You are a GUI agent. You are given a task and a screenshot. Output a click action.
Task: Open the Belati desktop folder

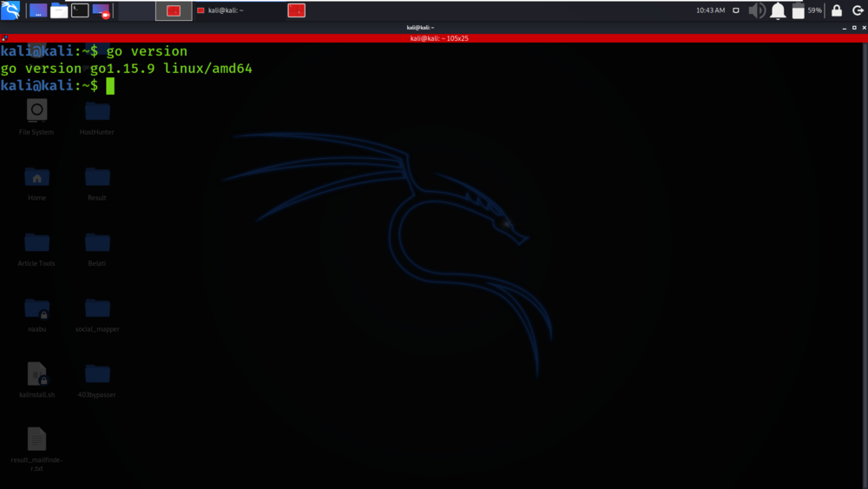tap(97, 248)
